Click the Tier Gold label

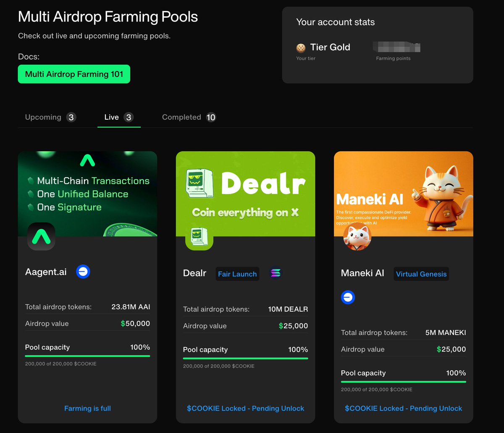tap(330, 47)
